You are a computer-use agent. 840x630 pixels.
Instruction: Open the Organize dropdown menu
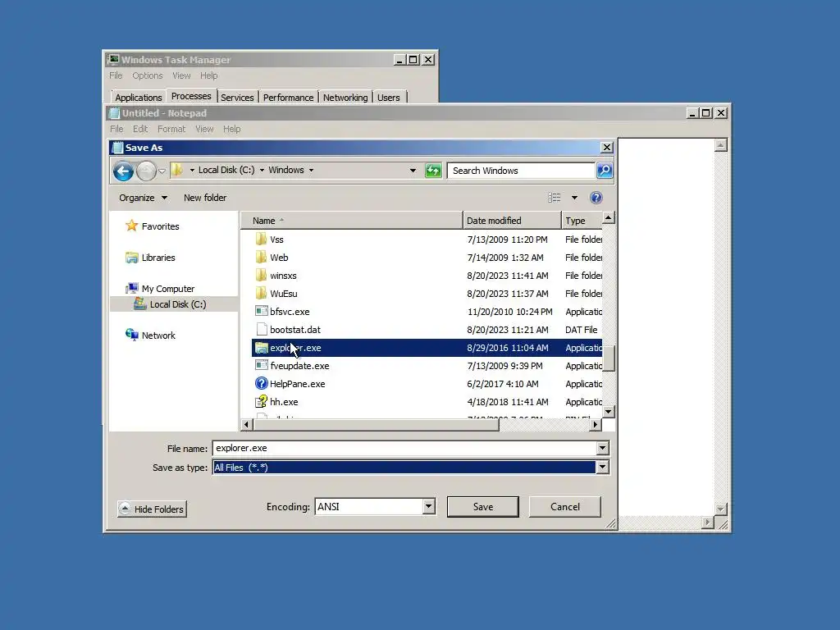pos(143,198)
